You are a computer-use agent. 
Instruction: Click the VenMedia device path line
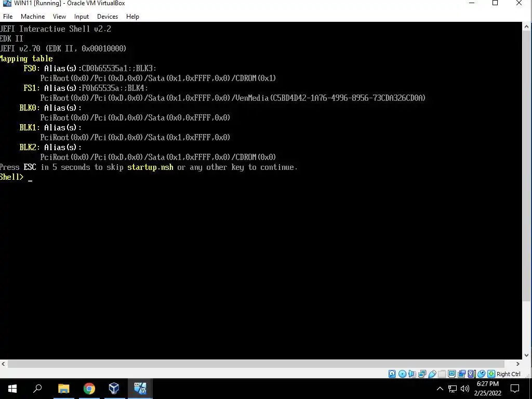[x=233, y=98]
